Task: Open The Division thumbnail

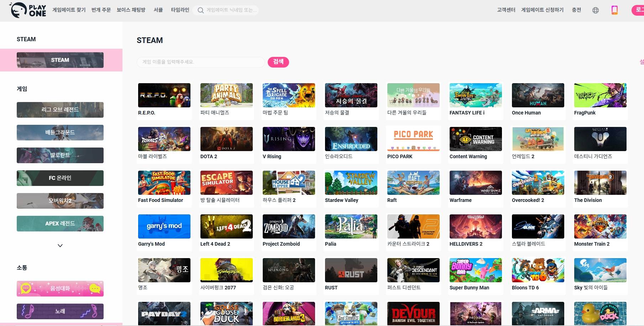Action: click(x=600, y=183)
